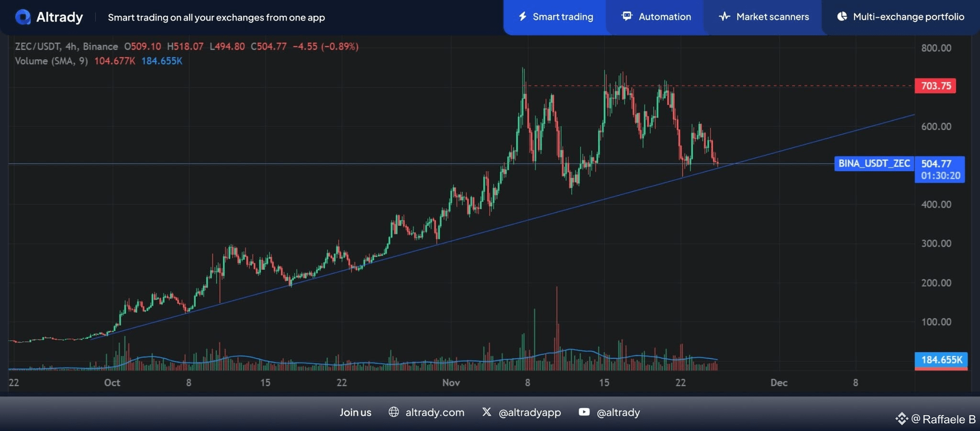The image size is (980, 431).
Task: Click the Smart trading lightning icon
Action: pos(523,17)
